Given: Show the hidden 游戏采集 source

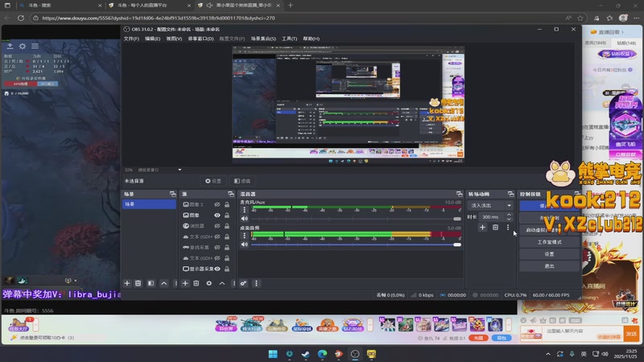Looking at the screenshot, I should click(217, 248).
